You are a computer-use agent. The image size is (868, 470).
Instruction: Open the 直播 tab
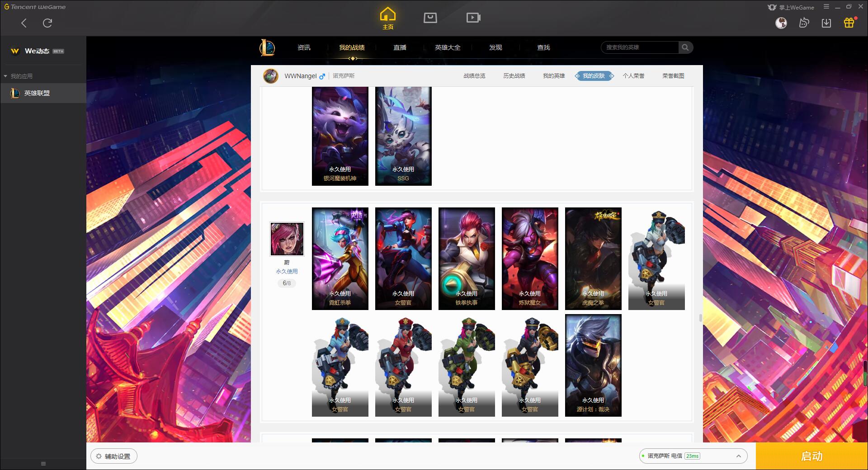click(400, 47)
